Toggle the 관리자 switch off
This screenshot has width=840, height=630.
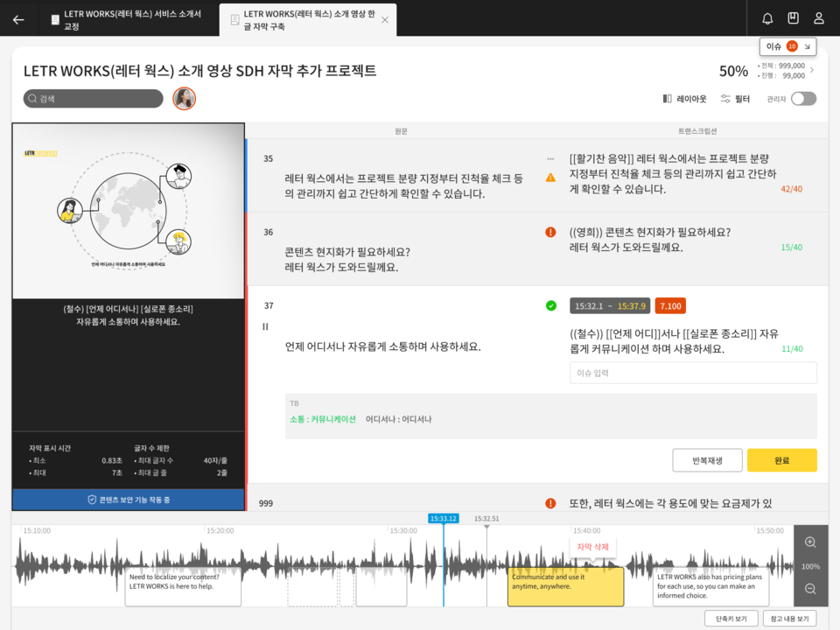(x=806, y=99)
